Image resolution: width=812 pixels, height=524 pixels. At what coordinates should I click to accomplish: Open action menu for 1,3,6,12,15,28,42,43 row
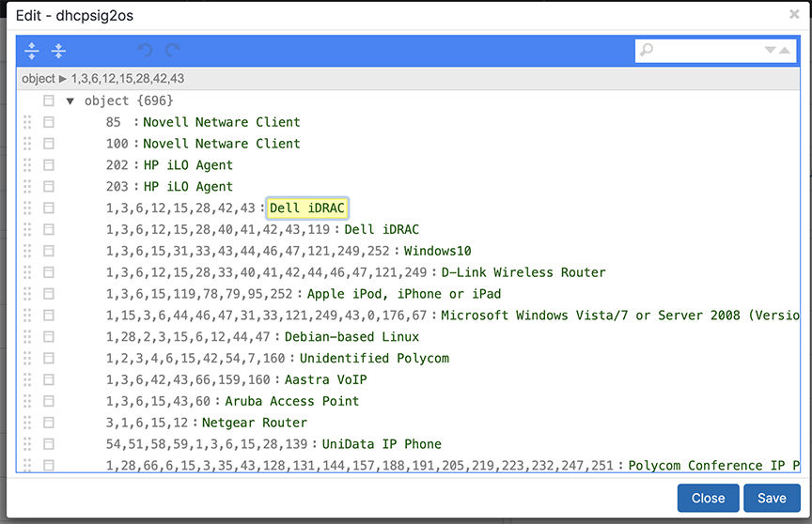pyautogui.click(x=49, y=208)
